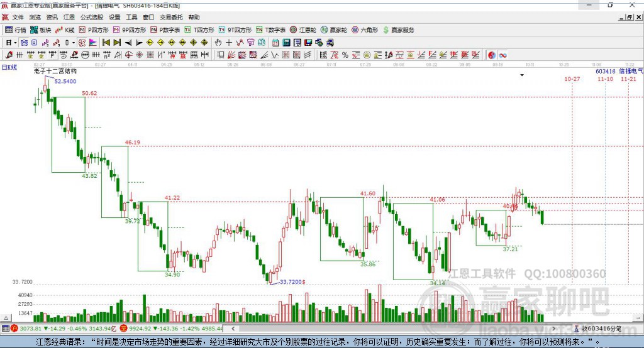Open 赢家服务 from the toolbar

click(x=398, y=30)
